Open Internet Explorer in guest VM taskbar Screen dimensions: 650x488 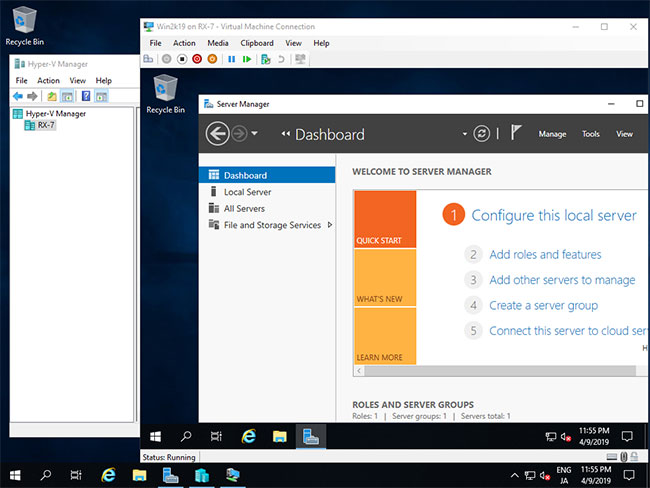[249, 436]
